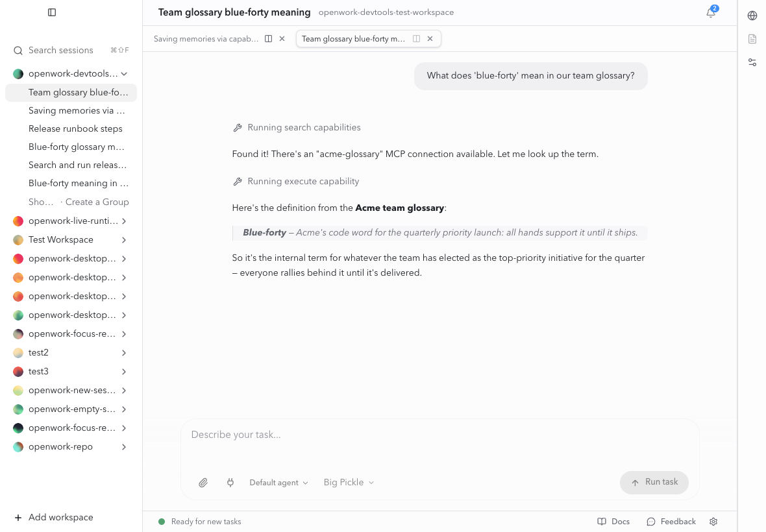Viewport: 766px width, 532px height.
Task: Click the search magnifier icon
Action: pos(18,51)
